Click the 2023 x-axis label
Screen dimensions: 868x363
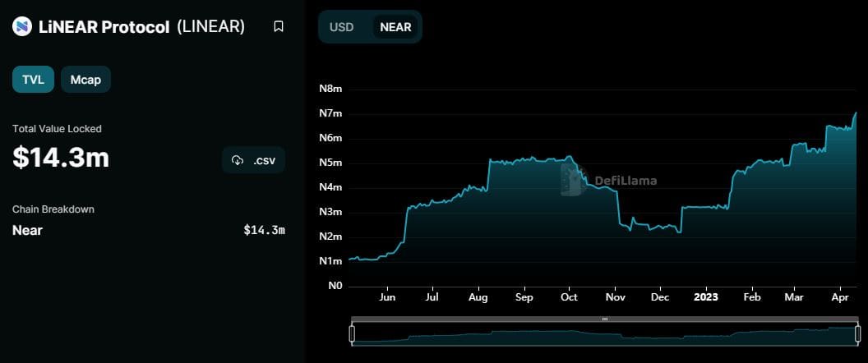click(x=706, y=297)
